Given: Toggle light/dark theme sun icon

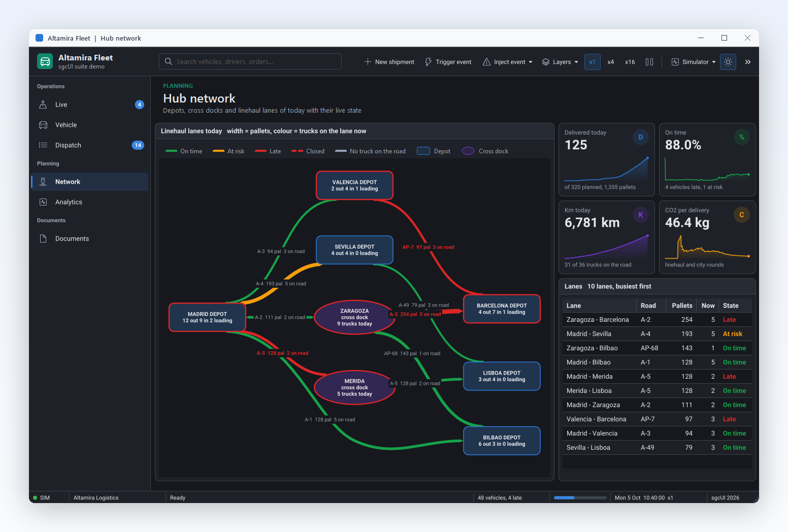Looking at the screenshot, I should point(728,62).
